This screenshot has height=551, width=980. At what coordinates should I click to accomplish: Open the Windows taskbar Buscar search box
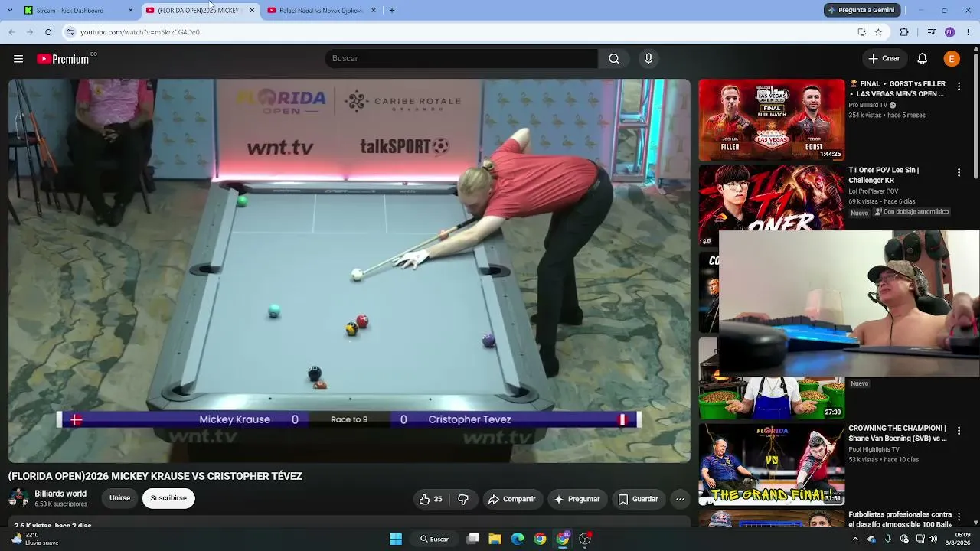(433, 539)
